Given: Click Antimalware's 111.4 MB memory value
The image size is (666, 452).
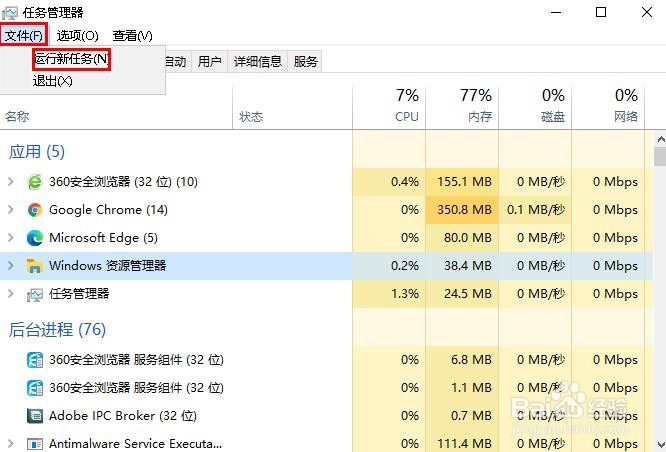Looking at the screenshot, I should tap(464, 444).
